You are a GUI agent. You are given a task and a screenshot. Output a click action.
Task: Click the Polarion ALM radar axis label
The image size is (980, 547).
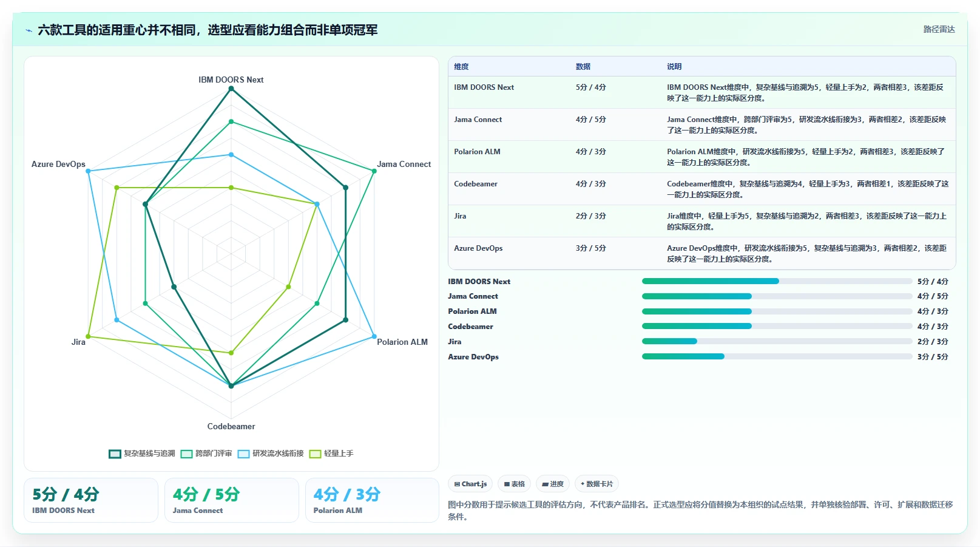402,342
